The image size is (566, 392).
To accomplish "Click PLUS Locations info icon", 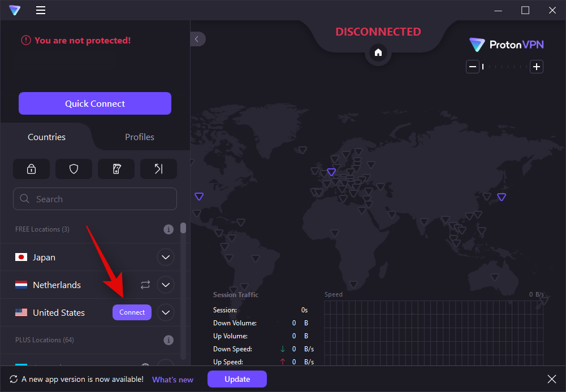I will point(168,340).
